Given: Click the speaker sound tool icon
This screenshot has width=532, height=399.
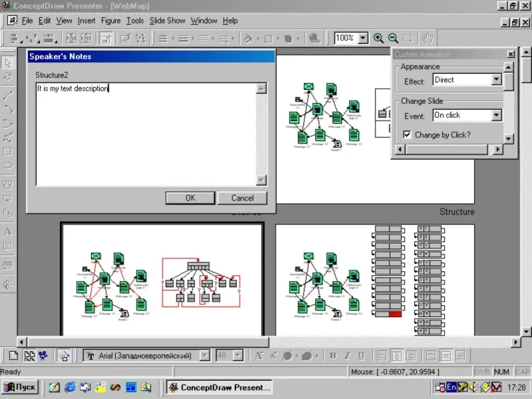Looking at the screenshot, I should click(8, 285).
